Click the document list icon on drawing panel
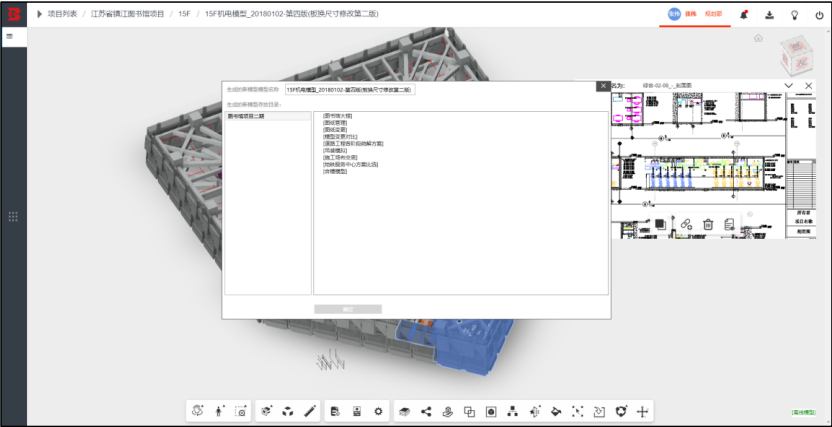 click(730, 224)
